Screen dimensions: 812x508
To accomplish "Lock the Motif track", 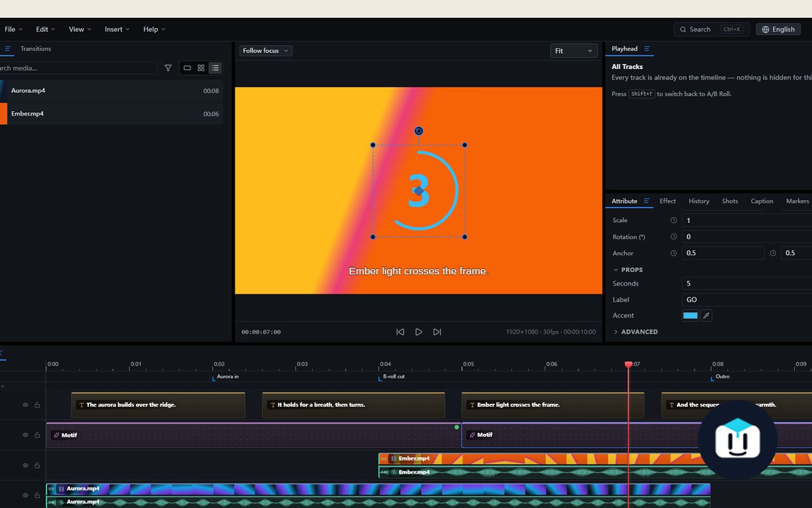I will coord(37,435).
